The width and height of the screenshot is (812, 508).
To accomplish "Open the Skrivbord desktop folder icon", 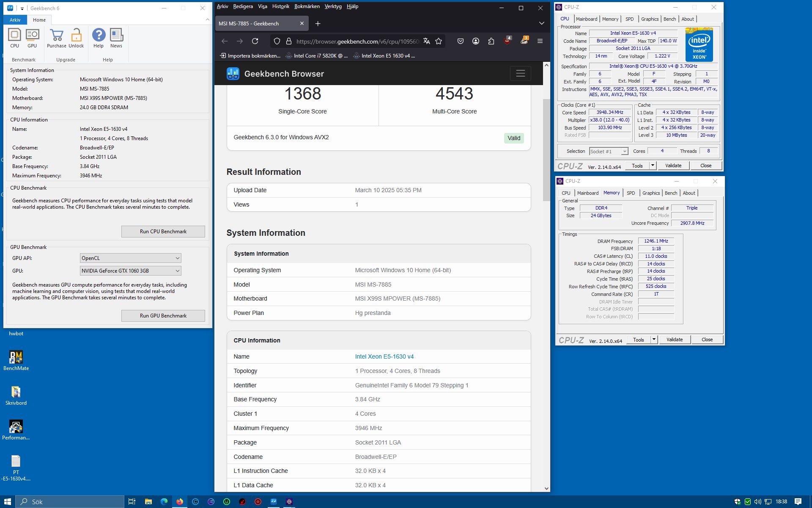I will click(16, 395).
